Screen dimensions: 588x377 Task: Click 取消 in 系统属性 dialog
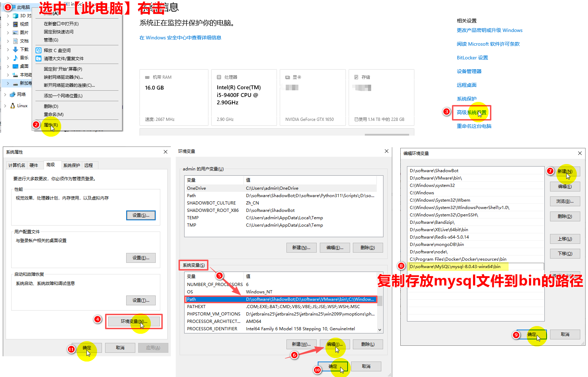click(x=120, y=348)
